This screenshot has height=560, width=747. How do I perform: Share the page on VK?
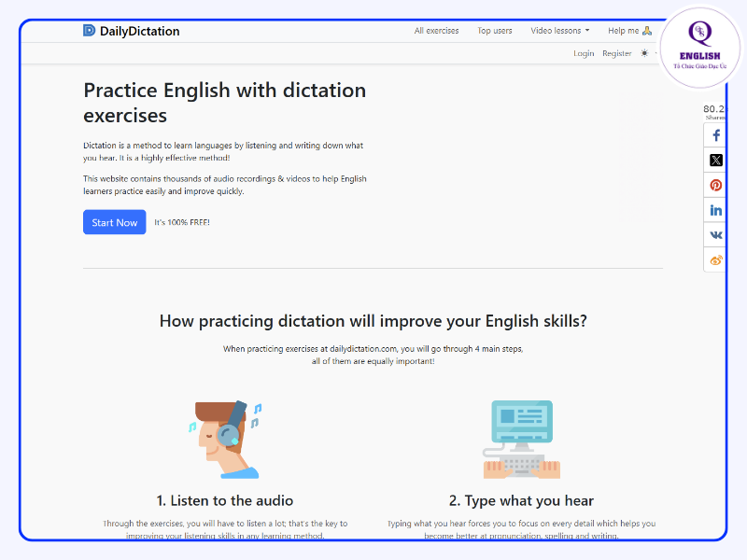(x=715, y=235)
